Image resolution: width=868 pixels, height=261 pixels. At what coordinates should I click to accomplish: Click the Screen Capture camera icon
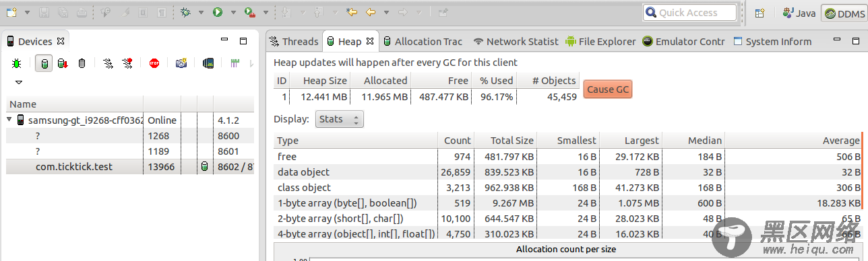[181, 63]
